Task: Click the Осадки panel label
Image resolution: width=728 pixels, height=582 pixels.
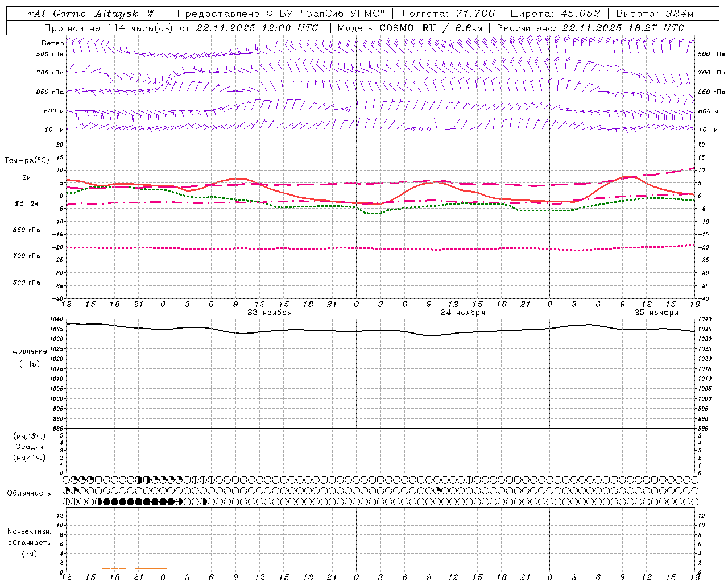Action: tap(30, 447)
